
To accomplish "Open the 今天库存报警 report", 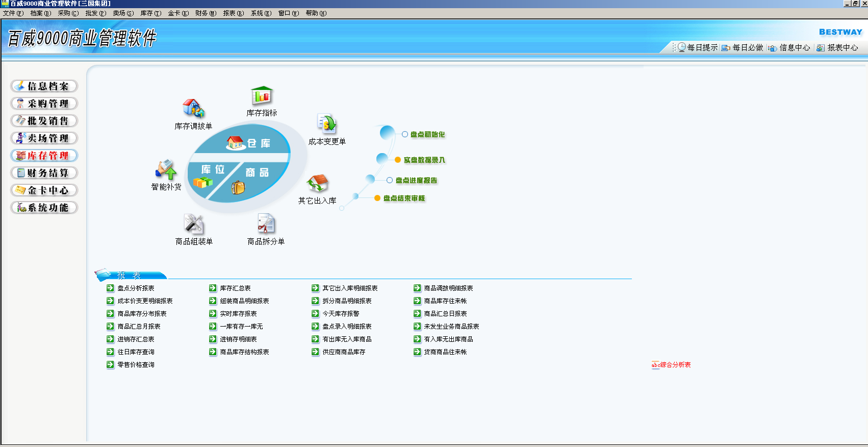I will point(341,314).
